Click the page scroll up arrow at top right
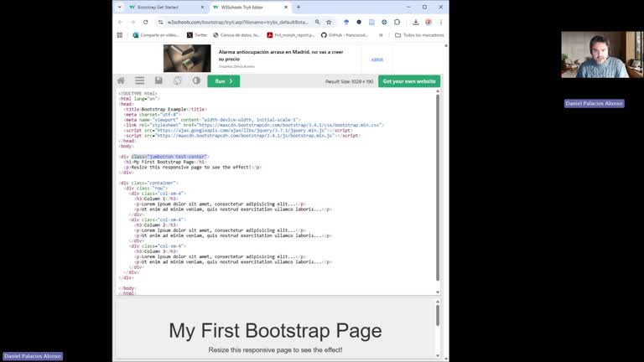Image resolution: width=644 pixels, height=362 pixels. [x=446, y=45]
